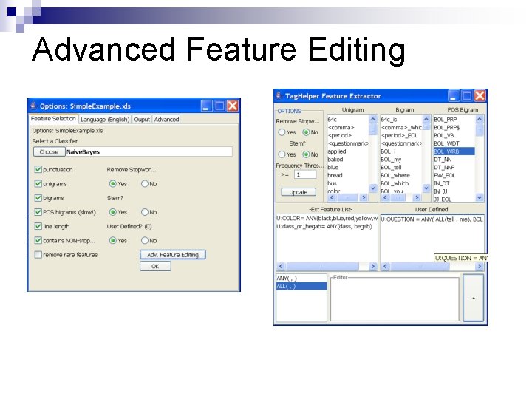532x399 pixels.
Task: Toggle contains NON-stop checkbox
Action: click(38, 241)
